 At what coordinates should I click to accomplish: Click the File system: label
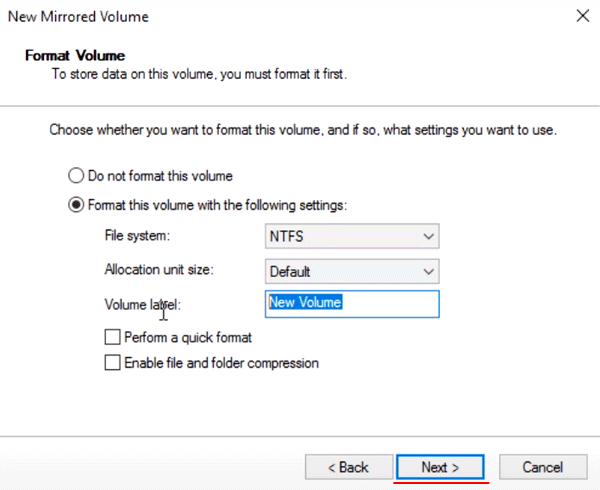point(137,236)
